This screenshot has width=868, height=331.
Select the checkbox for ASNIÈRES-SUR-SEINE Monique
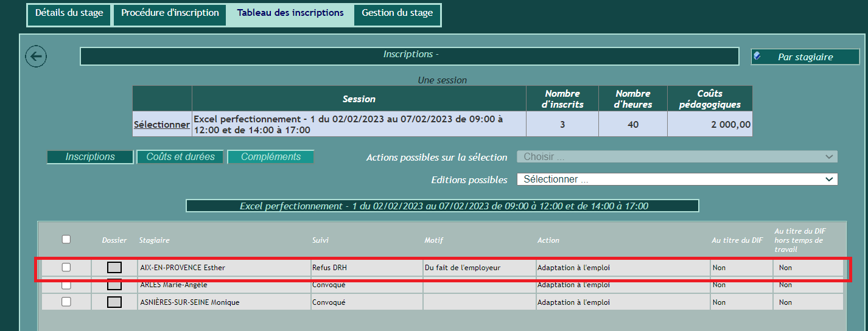click(x=66, y=302)
